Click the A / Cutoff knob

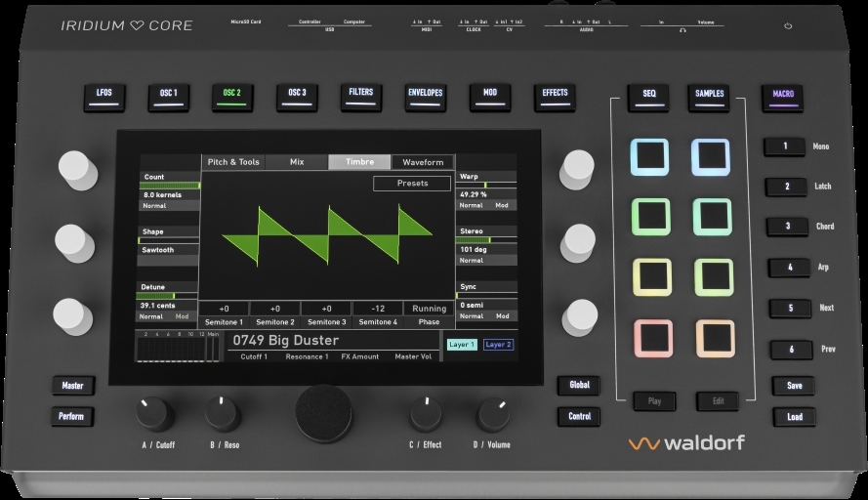[x=154, y=414]
